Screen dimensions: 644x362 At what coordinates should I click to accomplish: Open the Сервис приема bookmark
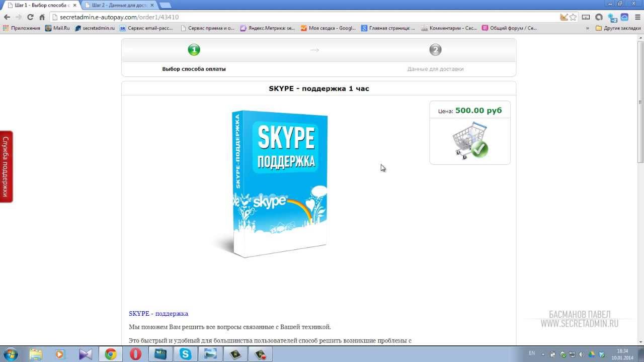coord(207,28)
